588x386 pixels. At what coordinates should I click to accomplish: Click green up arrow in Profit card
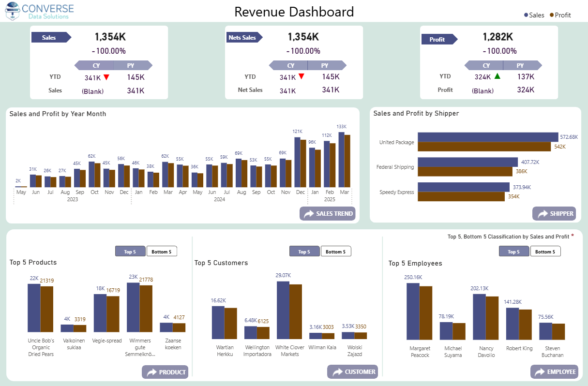(x=497, y=76)
